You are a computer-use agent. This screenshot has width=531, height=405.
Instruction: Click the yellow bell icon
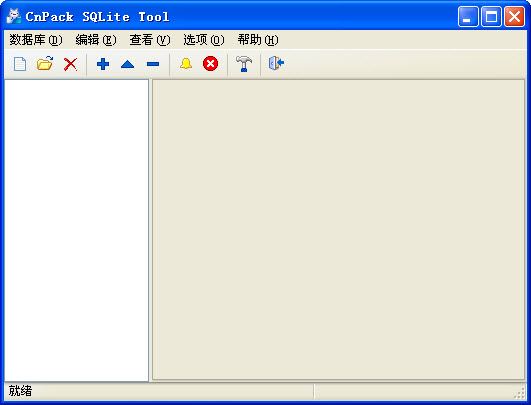click(x=186, y=63)
